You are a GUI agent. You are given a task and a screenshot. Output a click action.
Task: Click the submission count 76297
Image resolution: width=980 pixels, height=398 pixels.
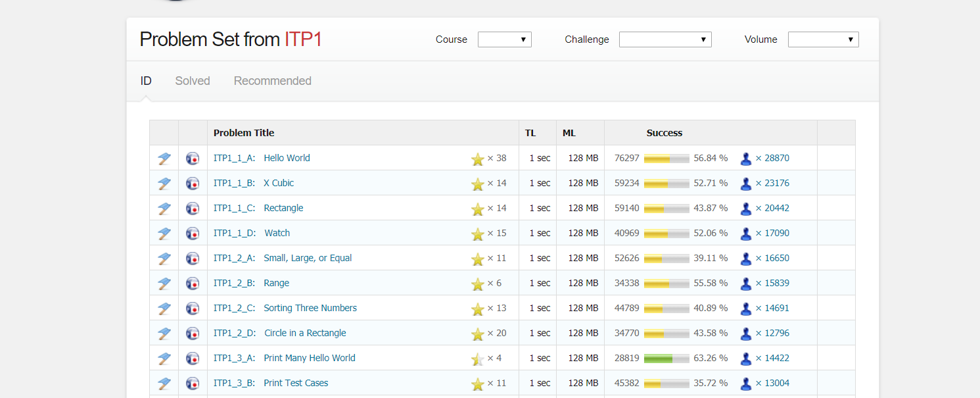point(627,158)
